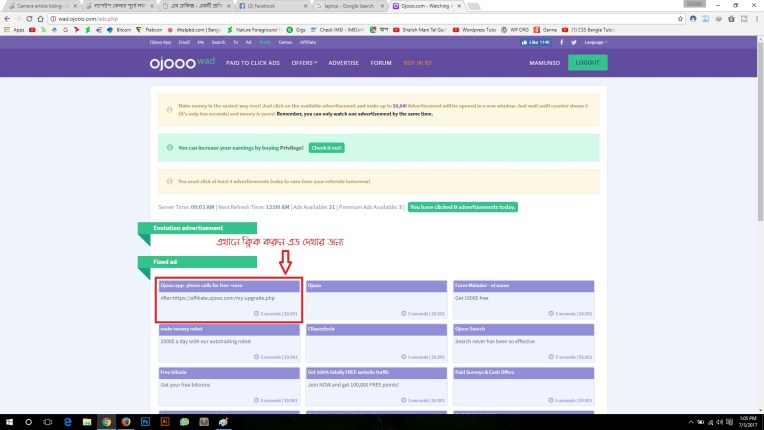Go to the FORUM page
This screenshot has height=430, width=764.
tap(380, 62)
